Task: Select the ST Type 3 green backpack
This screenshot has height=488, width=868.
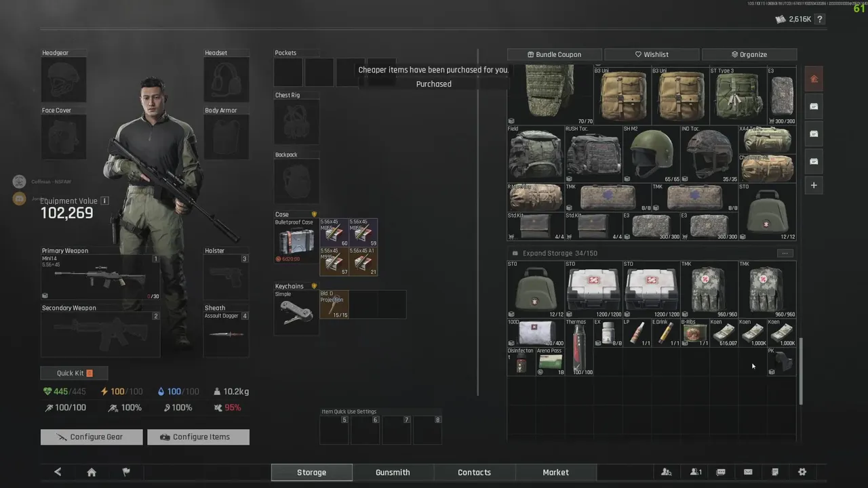Action: [x=738, y=96]
